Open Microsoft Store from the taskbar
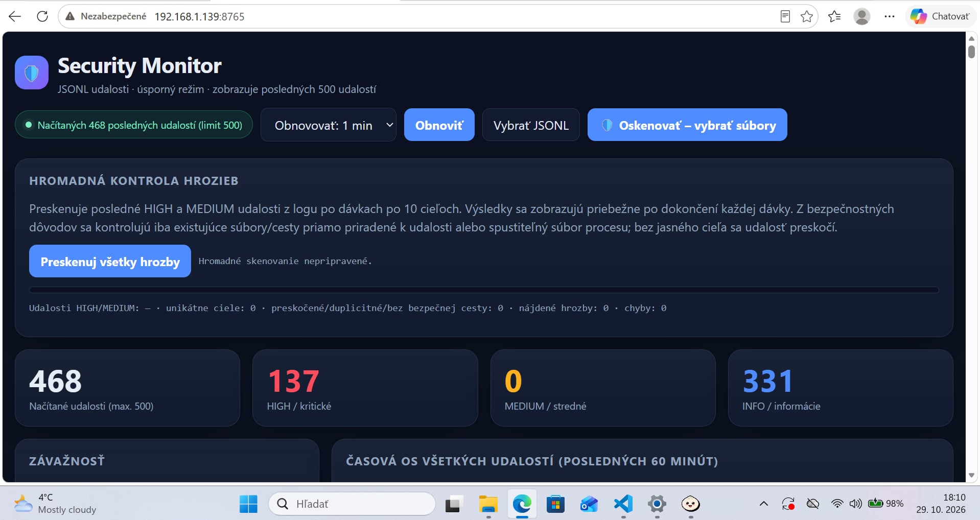 click(x=555, y=504)
